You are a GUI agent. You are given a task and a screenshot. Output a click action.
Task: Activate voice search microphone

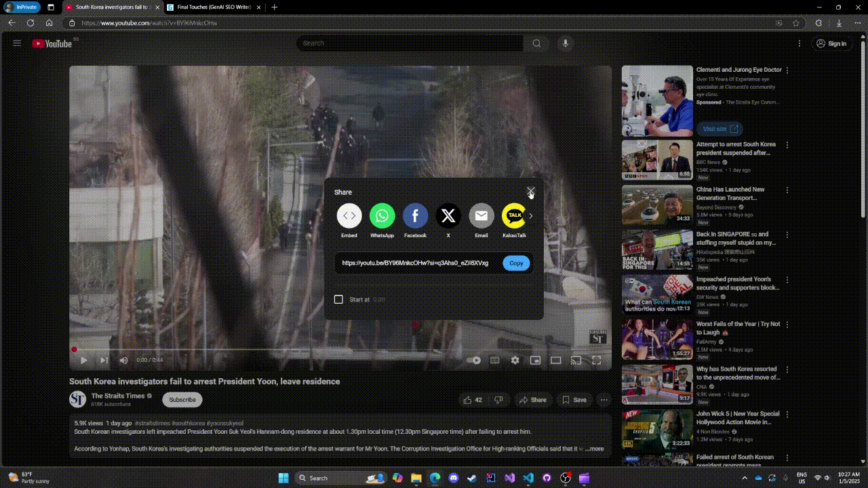pos(565,43)
